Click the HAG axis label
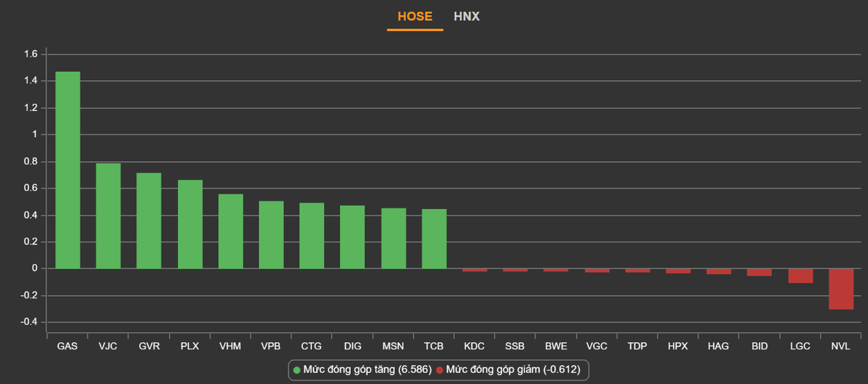 718,346
